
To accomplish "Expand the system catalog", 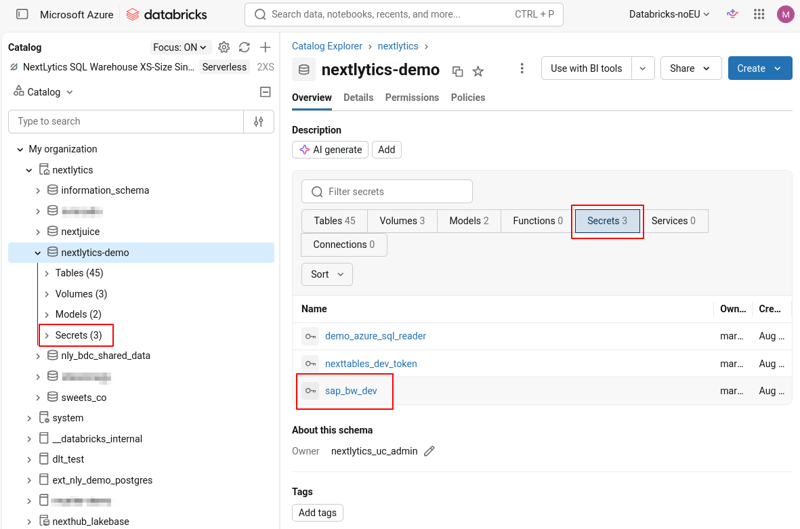I will 29,418.
